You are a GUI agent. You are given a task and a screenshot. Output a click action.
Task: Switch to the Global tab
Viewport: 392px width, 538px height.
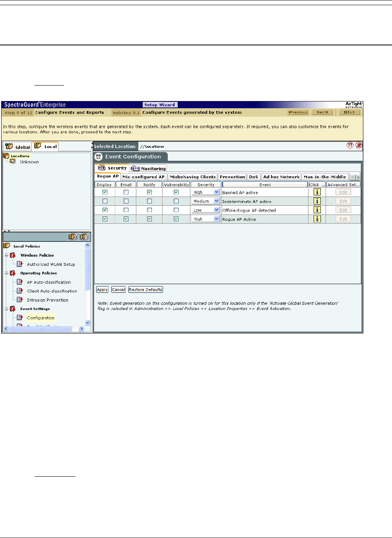[x=17, y=147]
